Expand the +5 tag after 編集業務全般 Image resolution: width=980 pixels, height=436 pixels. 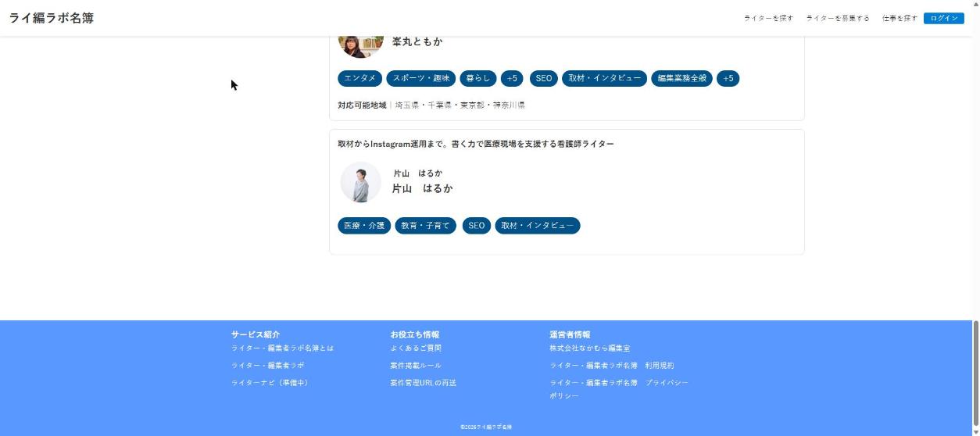pos(728,78)
